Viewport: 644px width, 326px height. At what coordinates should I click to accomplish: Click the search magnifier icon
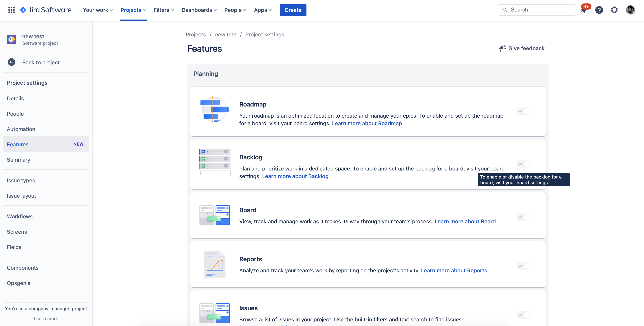pos(505,10)
